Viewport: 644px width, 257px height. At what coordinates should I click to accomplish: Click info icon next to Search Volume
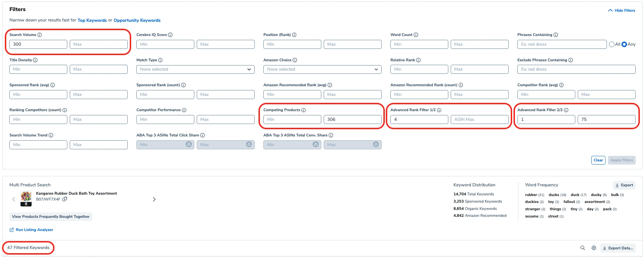[40, 35]
